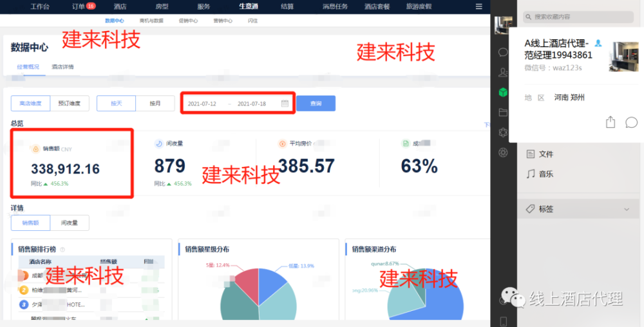
Task: Click the calendar icon in date range
Action: tap(285, 103)
